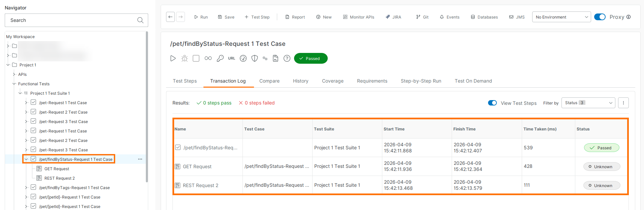Expand the APIs node
Viewport: 644px width, 210px height.
coord(14,74)
